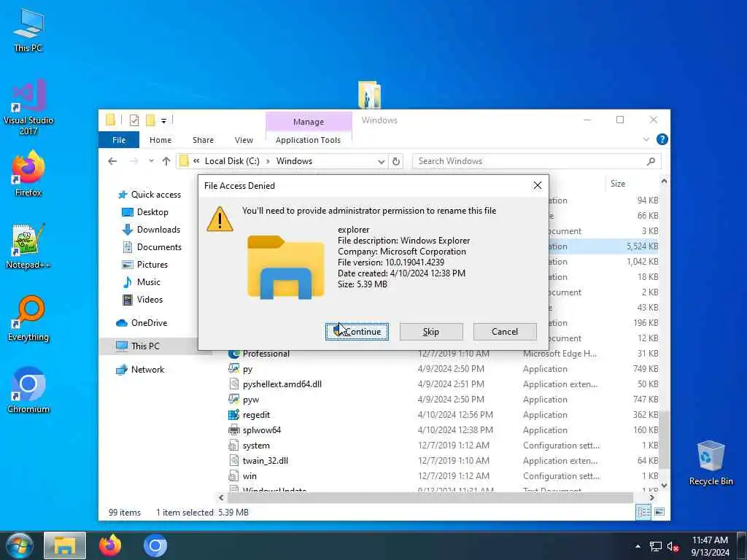The width and height of the screenshot is (747, 560).
Task: Show hidden tray icons arrow
Action: click(x=638, y=546)
